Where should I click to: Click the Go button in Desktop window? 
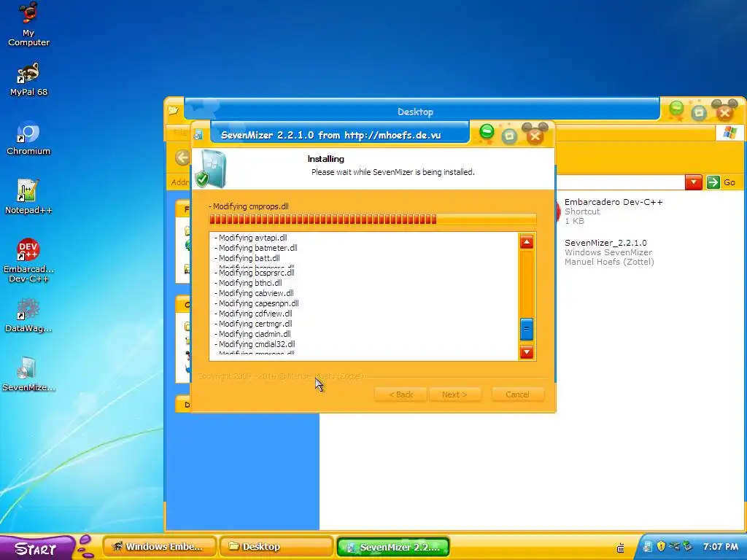[x=721, y=182]
